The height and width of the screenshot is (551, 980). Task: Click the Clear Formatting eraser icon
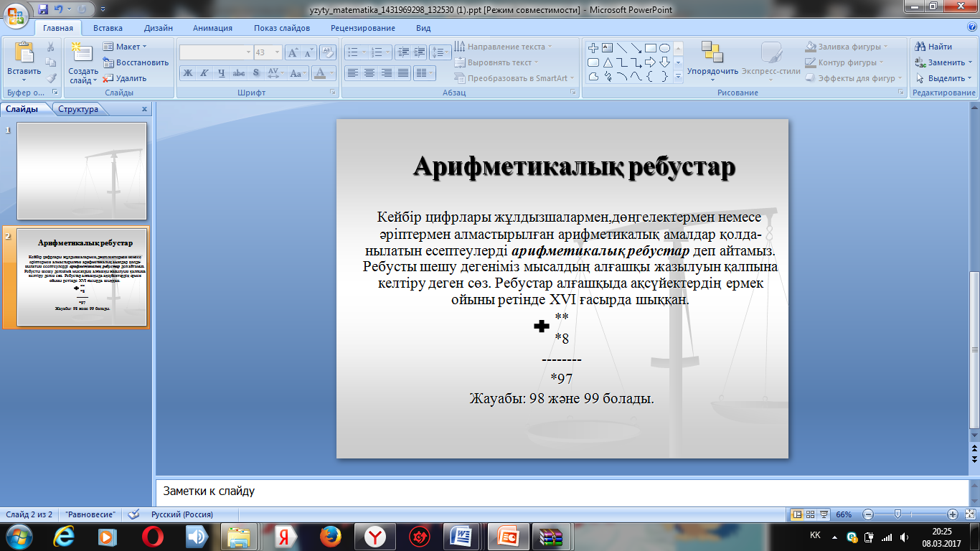point(328,52)
